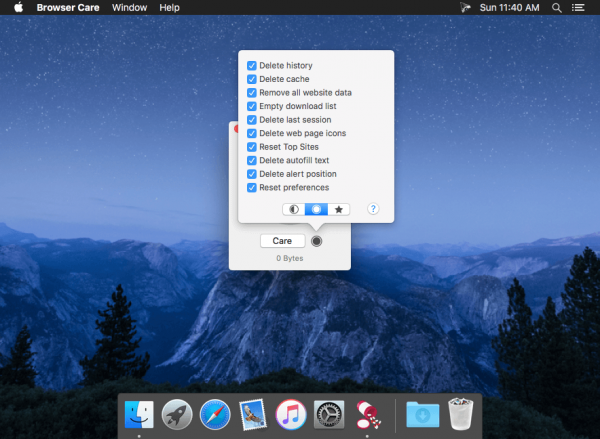Open the Window menu
The image size is (600, 439).
129,8
